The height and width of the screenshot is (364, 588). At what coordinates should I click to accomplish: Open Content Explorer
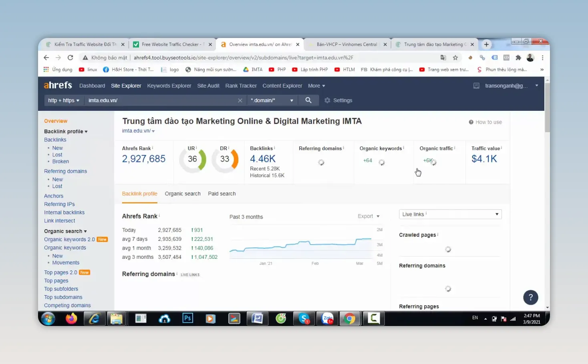point(282,86)
